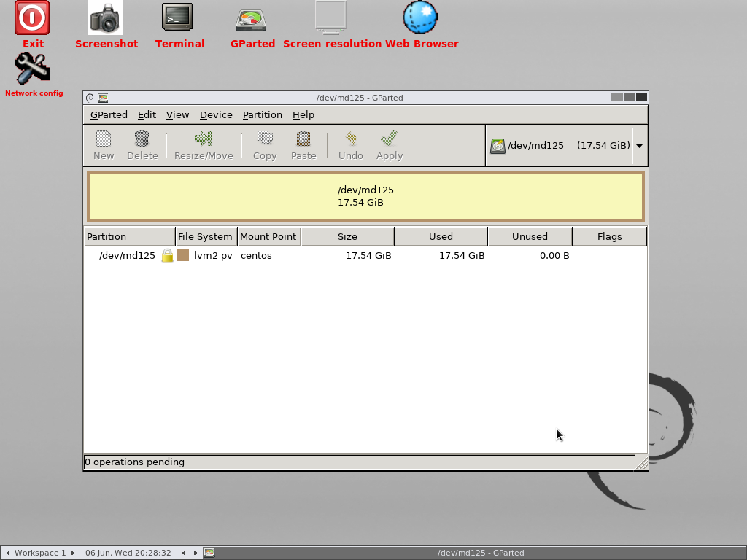Click the /dev/md125 - GParted taskbar entry
This screenshot has width=747, height=560.
(481, 553)
